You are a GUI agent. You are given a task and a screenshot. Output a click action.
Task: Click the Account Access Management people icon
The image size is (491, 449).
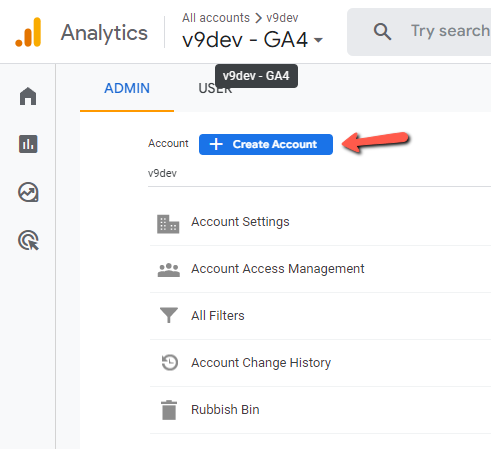click(x=169, y=270)
